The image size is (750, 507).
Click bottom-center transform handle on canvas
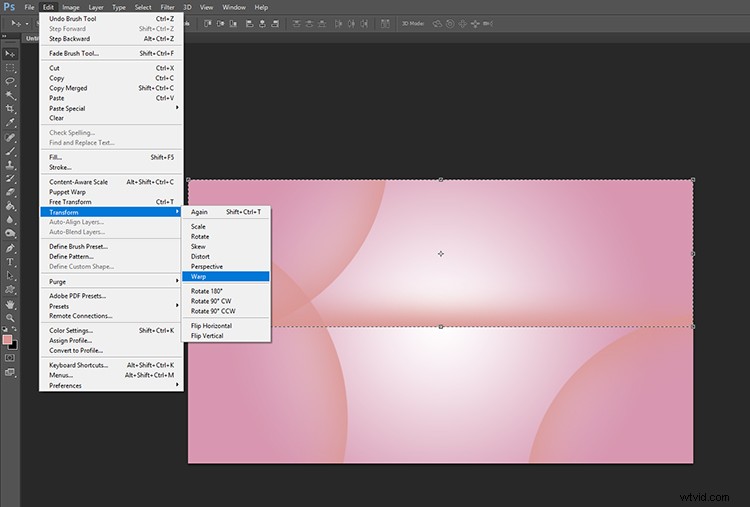click(x=441, y=327)
